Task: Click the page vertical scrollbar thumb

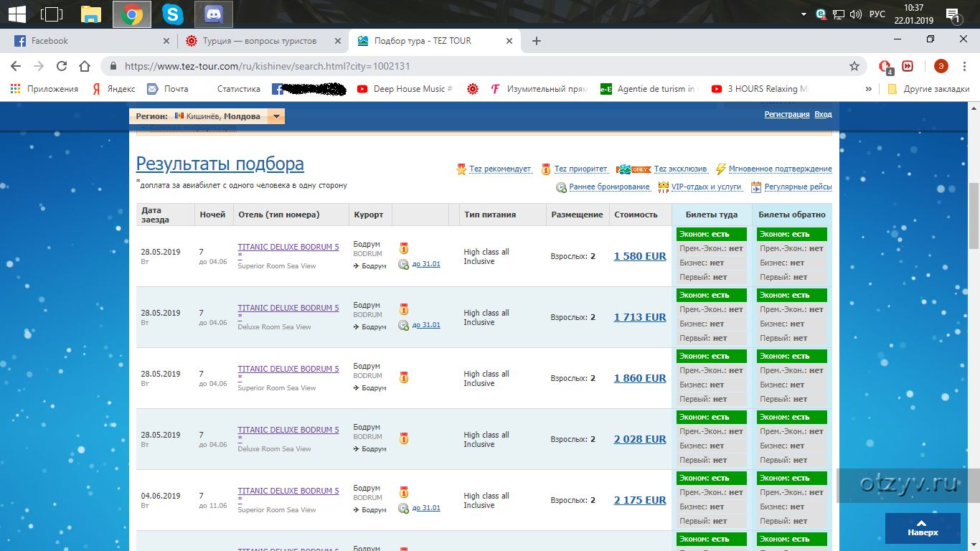Action: [x=974, y=215]
